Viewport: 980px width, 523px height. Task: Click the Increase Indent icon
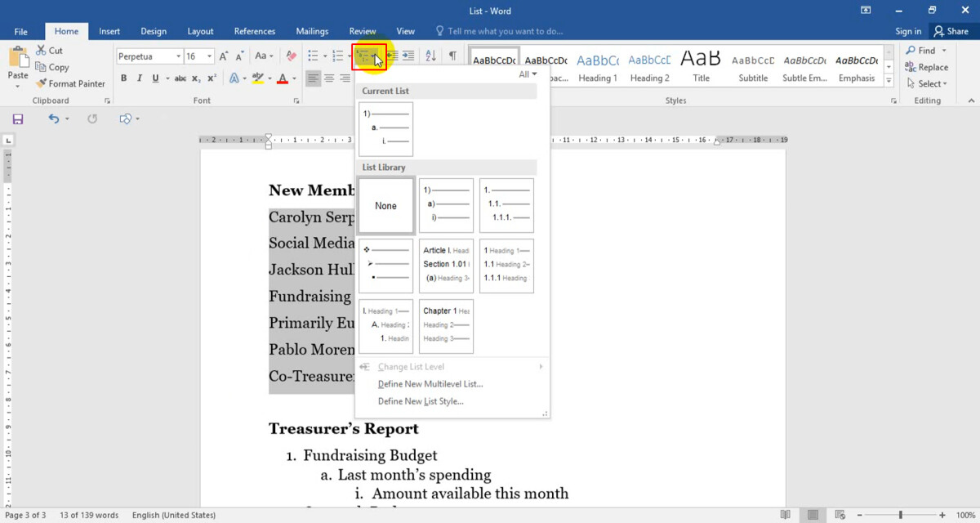pyautogui.click(x=408, y=56)
